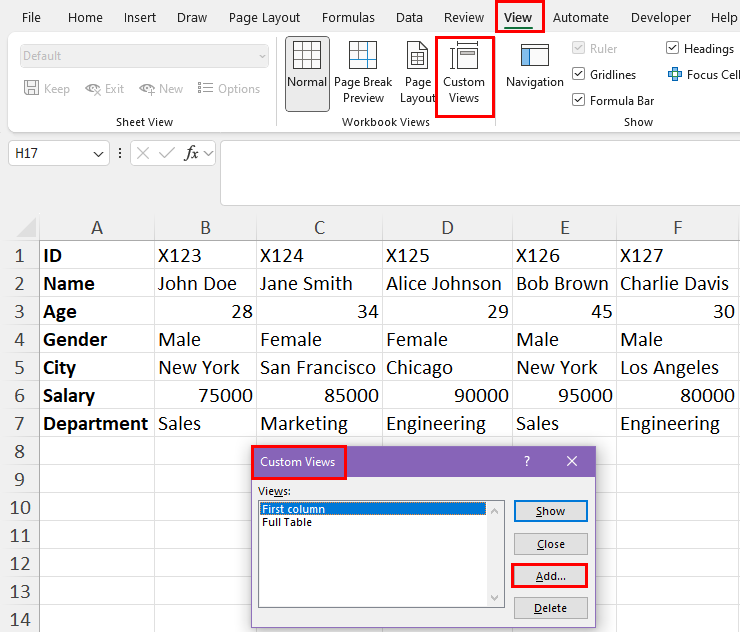
Task: Uncheck the Formula Bar checkbox
Action: 578,100
